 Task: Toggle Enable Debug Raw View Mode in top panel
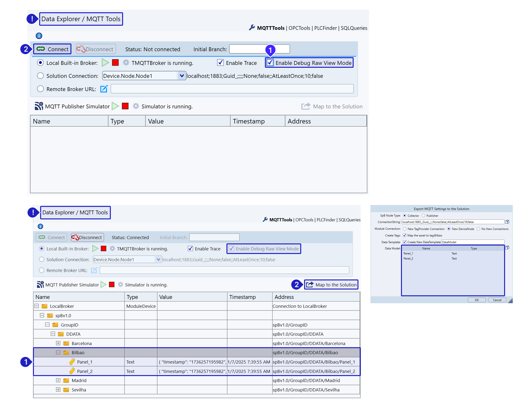click(x=270, y=63)
